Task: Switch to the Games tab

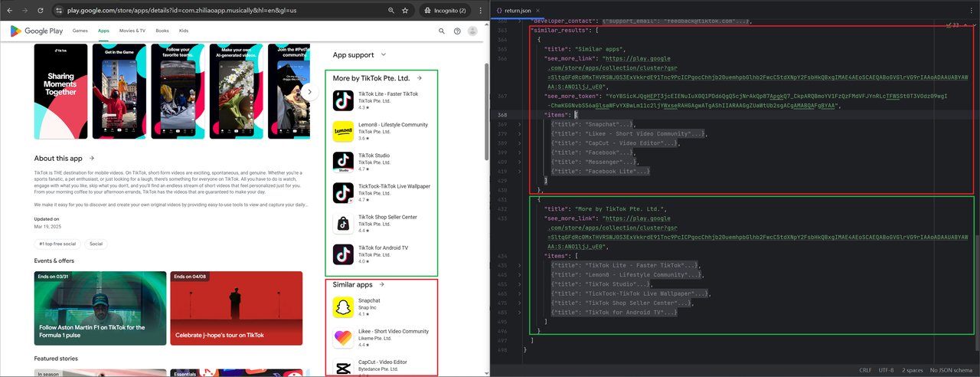Action: point(80,31)
